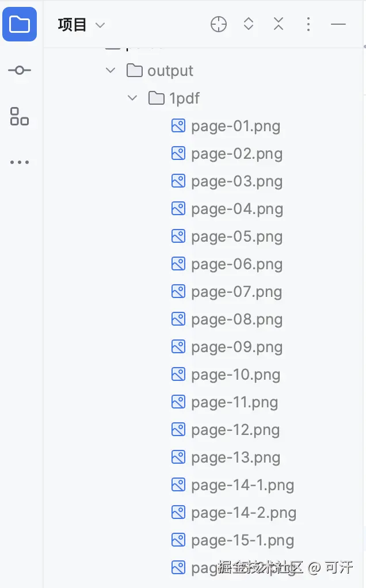Viewport: 366px width, 588px height.
Task: Show more tool windows via ellipsis
Action: click(x=20, y=162)
